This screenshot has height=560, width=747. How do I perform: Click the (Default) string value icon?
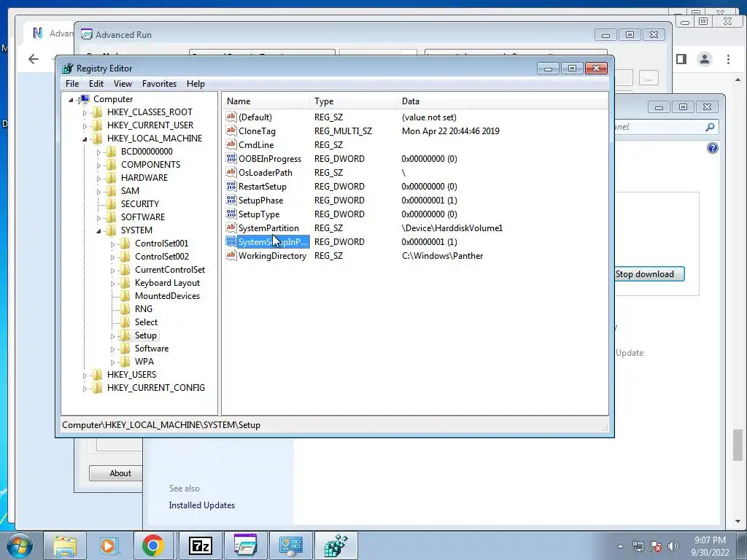coord(231,117)
